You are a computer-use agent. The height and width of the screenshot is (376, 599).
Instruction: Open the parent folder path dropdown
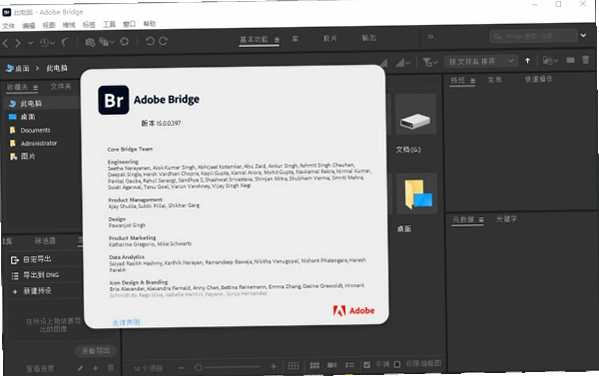coord(31,43)
